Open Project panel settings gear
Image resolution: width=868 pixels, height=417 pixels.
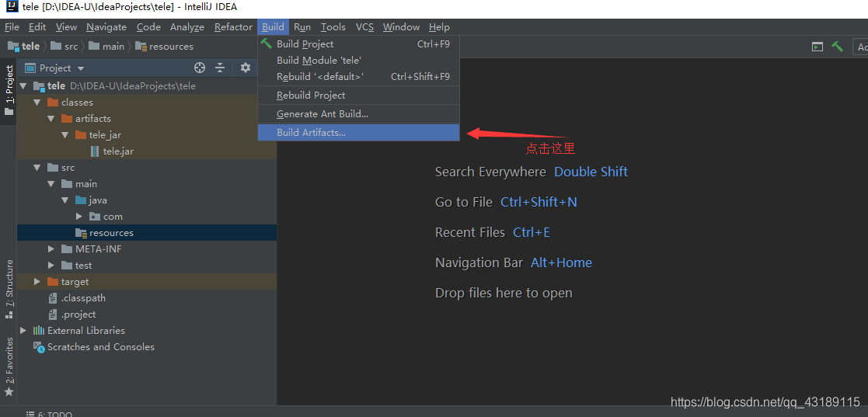246,68
